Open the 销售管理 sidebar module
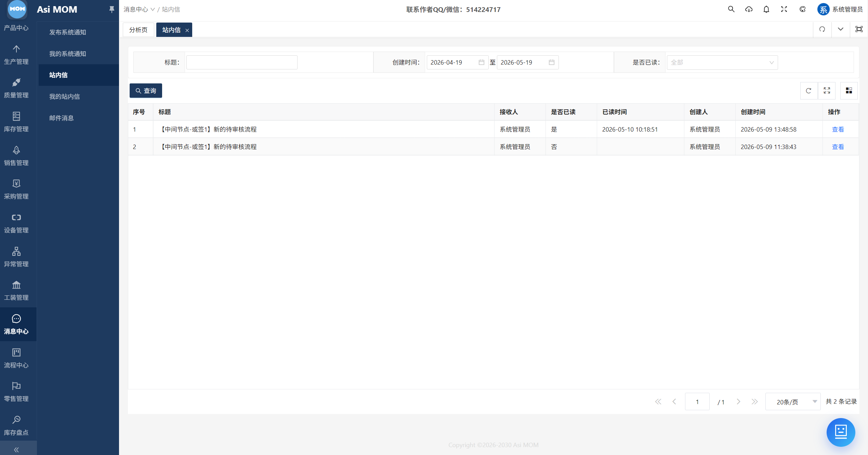The image size is (868, 455). [x=16, y=156]
